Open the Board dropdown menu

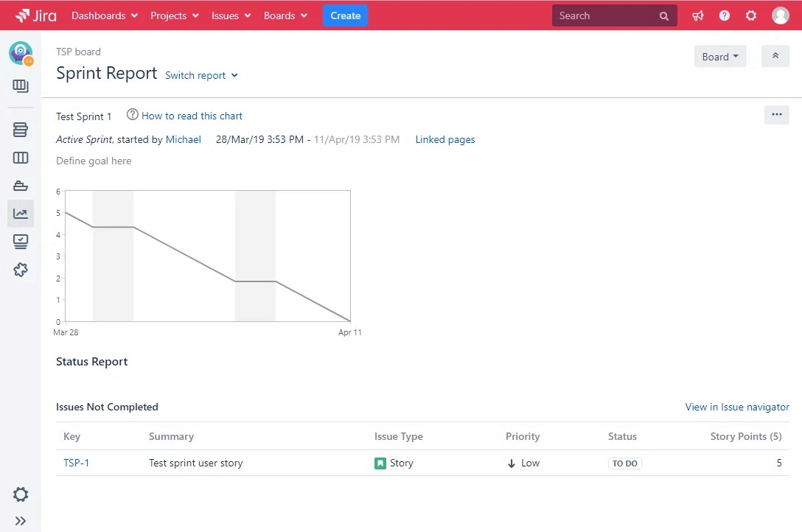(719, 56)
